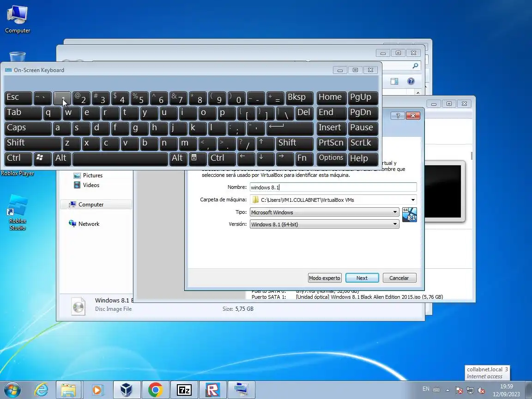
Task: Click the Puerto SATA 1 optical drive entry
Action: (347, 297)
